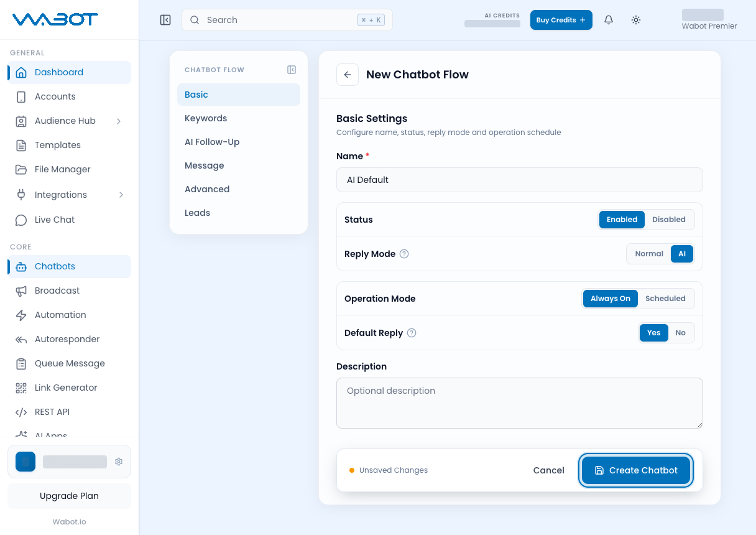Screen dimensions: 756x535
Task: Click the workspace avatar in sidebar
Action: tap(25, 462)
